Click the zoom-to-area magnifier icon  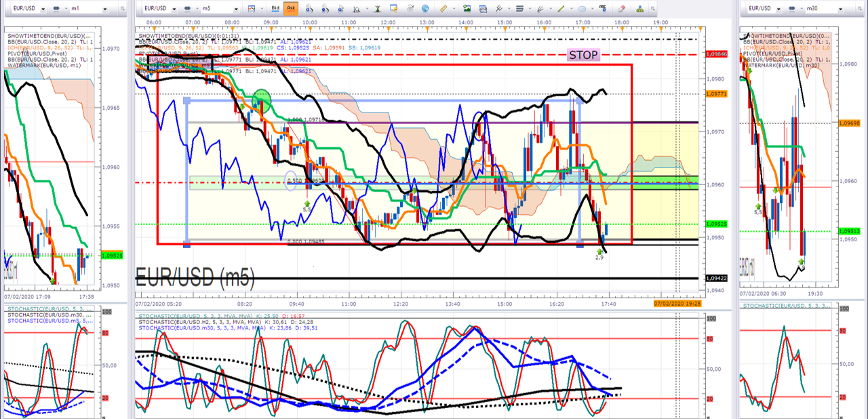(x=356, y=9)
